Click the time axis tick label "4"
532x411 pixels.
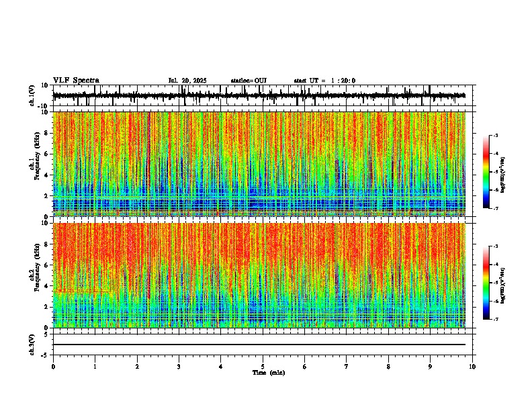tap(221, 367)
